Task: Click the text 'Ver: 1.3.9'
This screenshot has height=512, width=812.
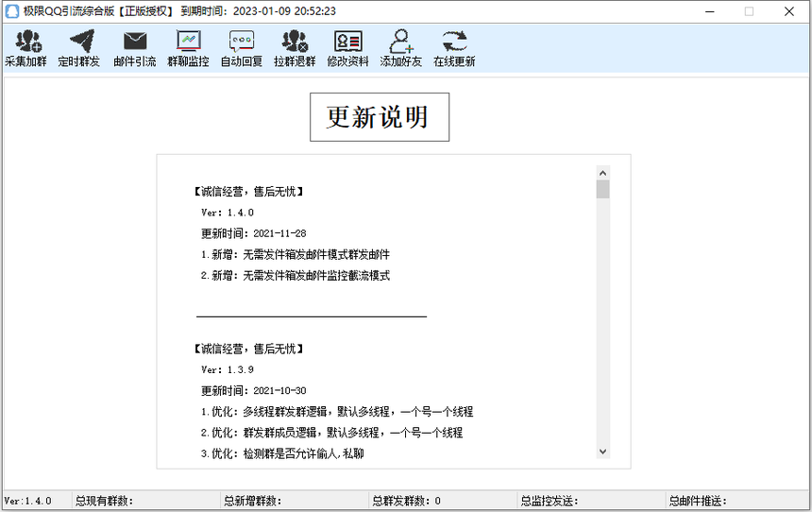Action: (x=228, y=369)
